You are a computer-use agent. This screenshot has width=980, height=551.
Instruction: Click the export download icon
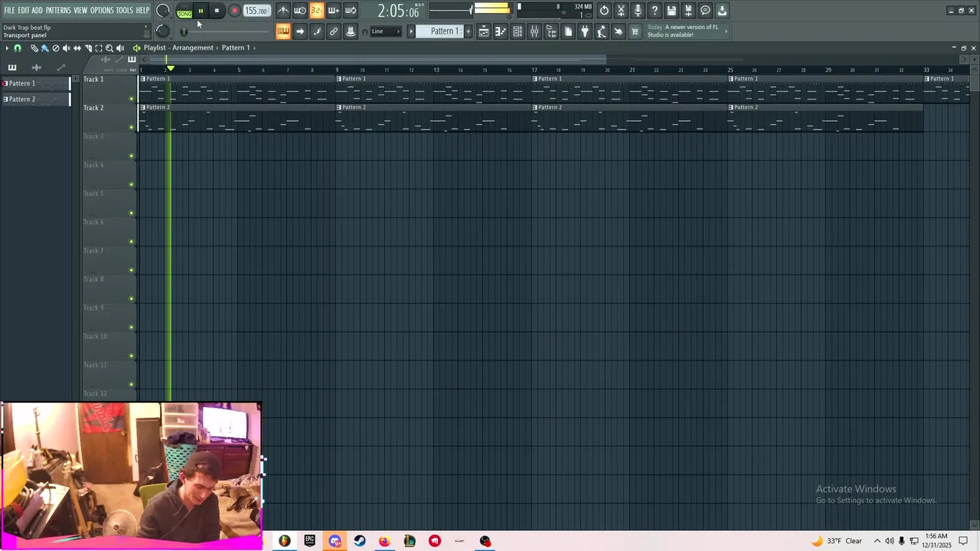(x=722, y=11)
